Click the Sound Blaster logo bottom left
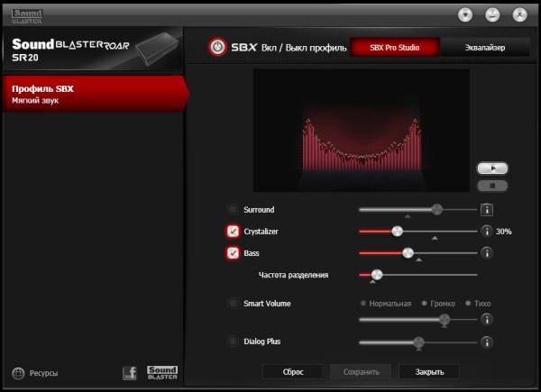This screenshot has height=392, width=541. click(162, 373)
